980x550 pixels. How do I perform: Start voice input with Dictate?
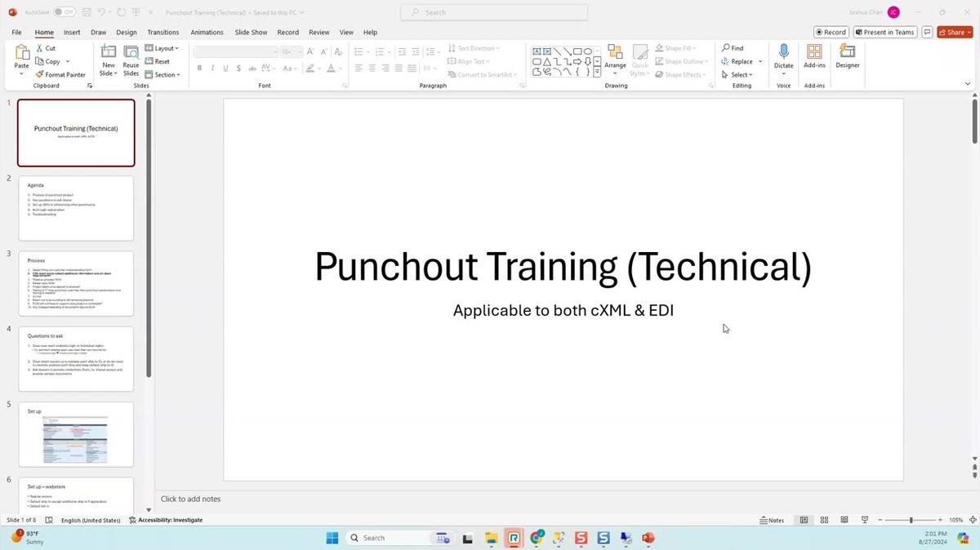coord(783,57)
